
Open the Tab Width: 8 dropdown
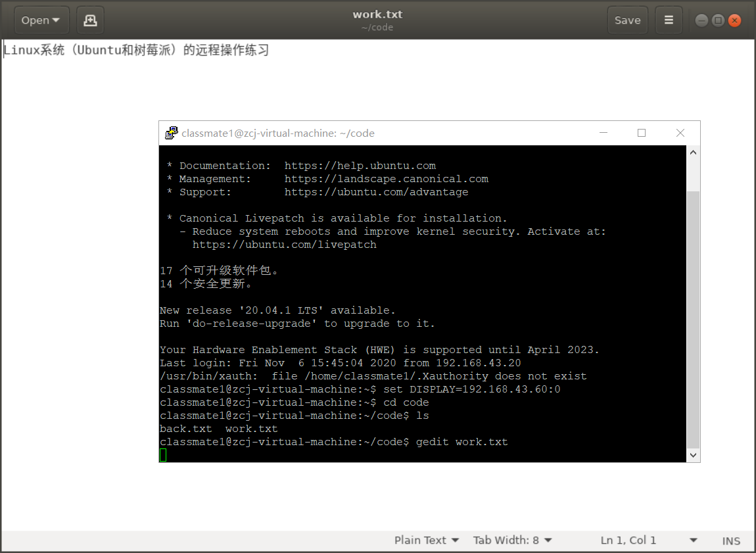tap(512, 541)
